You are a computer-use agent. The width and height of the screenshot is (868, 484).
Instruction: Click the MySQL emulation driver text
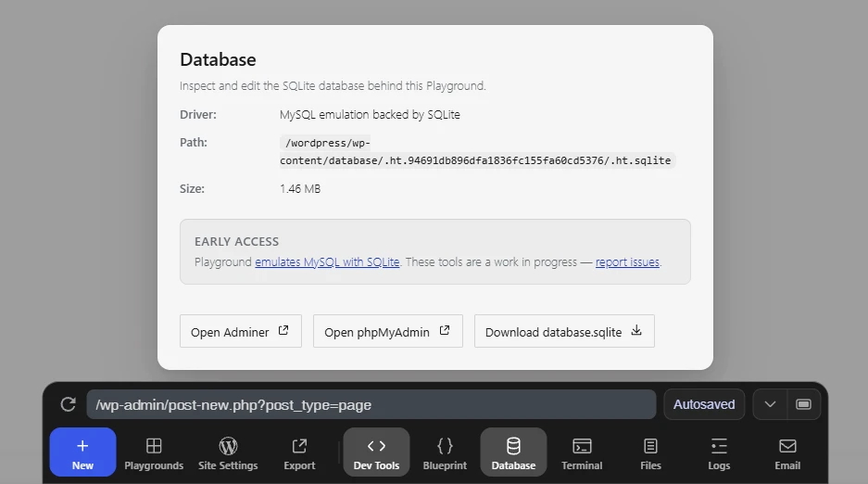(370, 115)
